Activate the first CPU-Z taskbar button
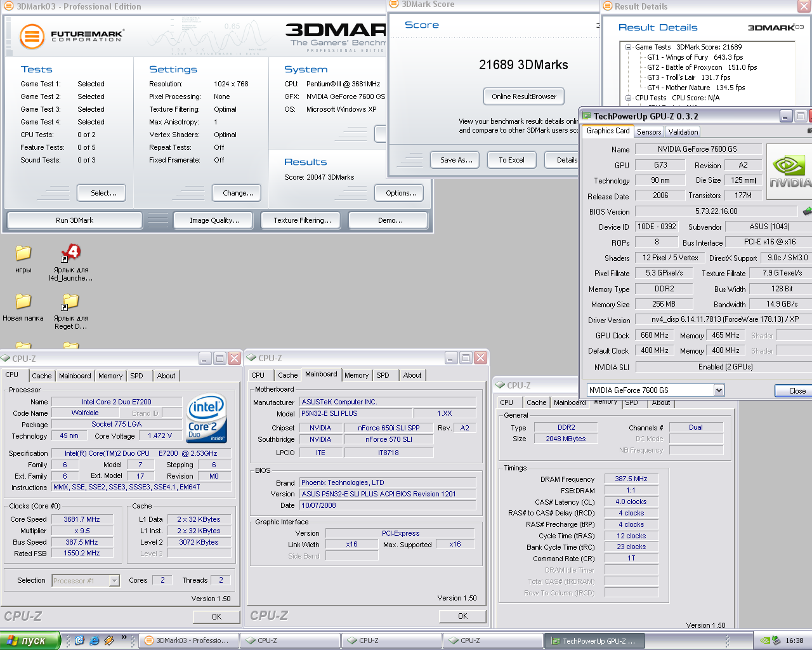 (290, 640)
